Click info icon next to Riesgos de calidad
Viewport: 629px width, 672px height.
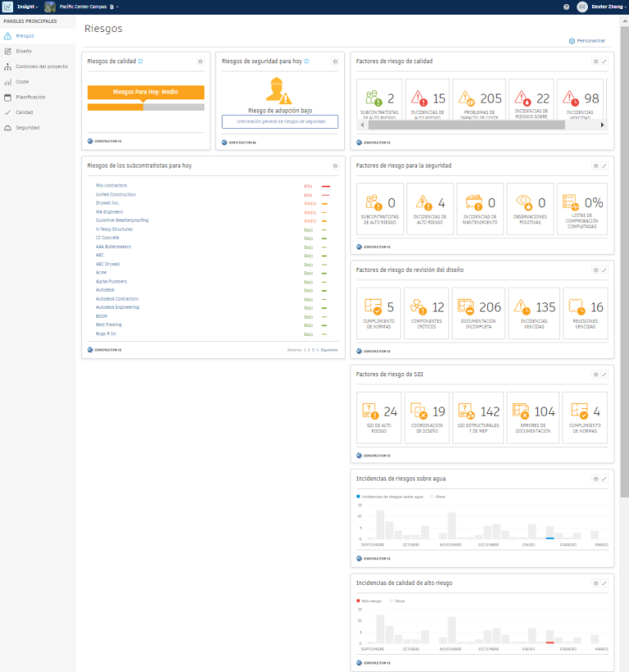pyautogui.click(x=140, y=62)
